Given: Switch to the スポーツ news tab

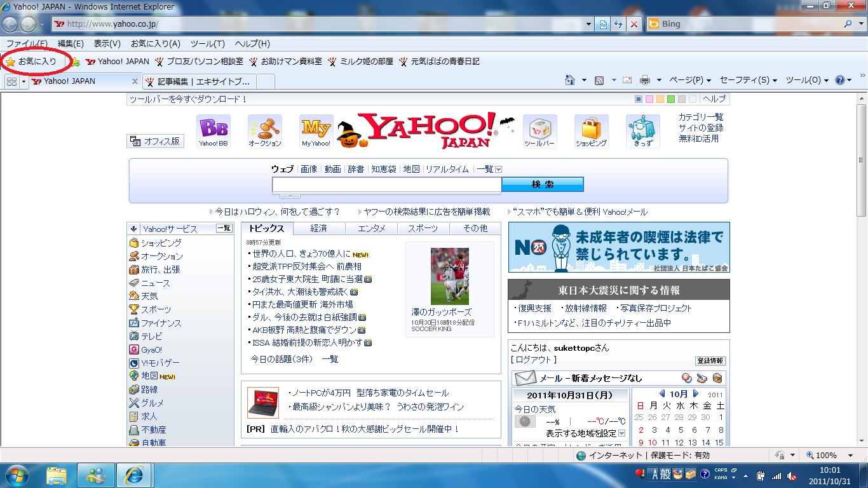Looking at the screenshot, I should (x=423, y=228).
